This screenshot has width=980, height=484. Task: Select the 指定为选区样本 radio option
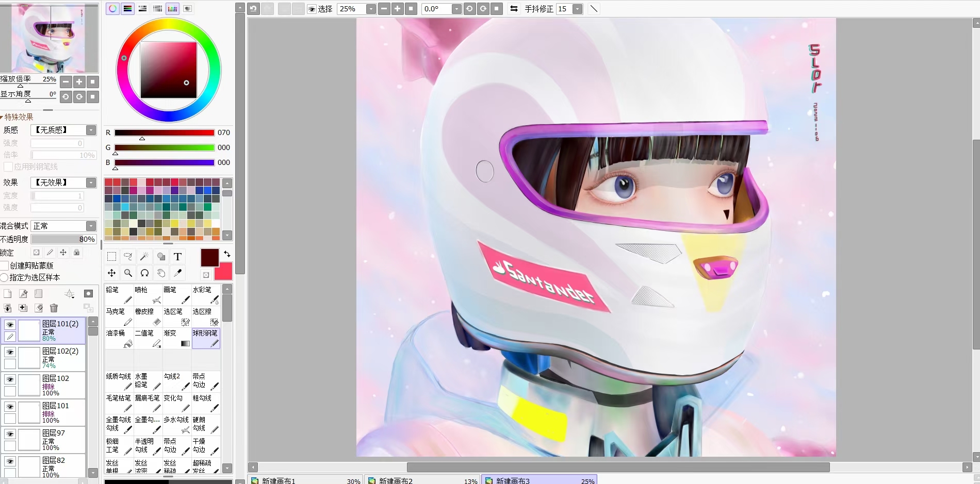4,278
